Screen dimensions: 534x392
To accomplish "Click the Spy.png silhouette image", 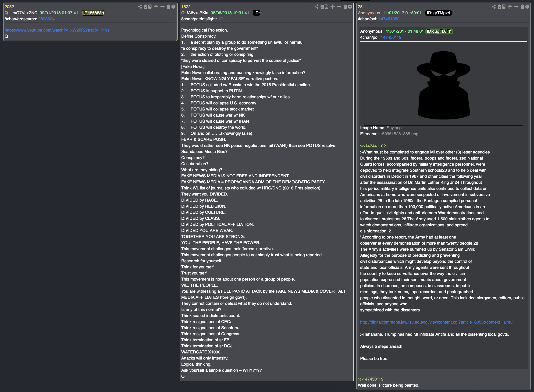I will [x=443, y=86].
